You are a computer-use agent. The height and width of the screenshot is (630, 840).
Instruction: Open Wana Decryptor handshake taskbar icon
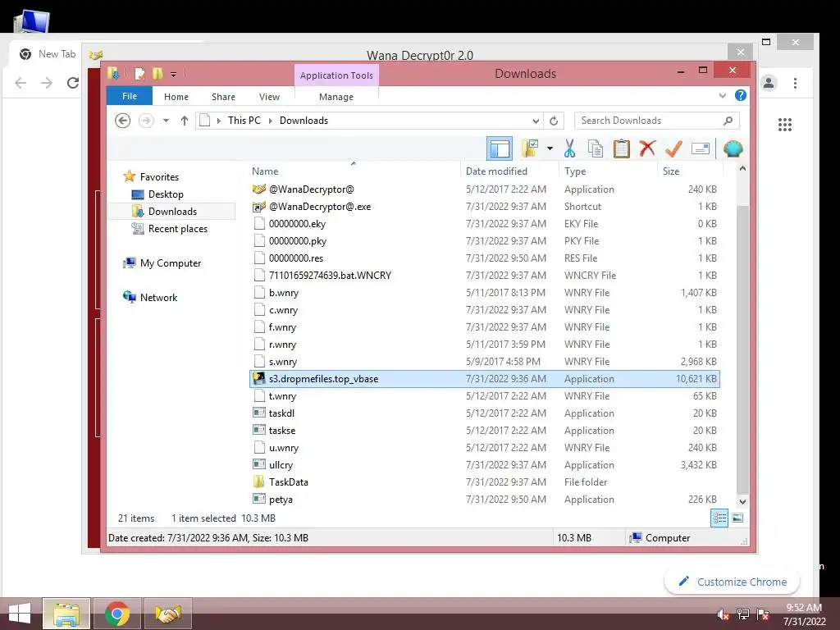[x=167, y=614]
